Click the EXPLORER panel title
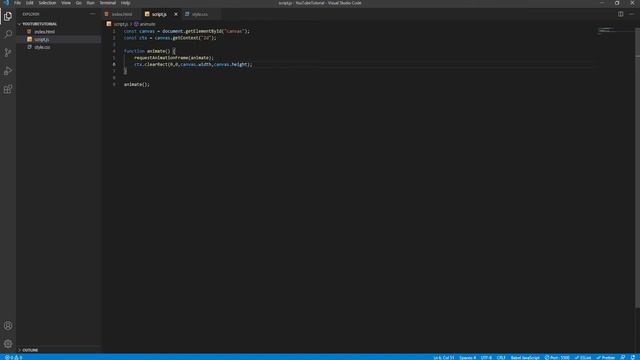Viewport: 640px width, 360px height. click(31, 14)
